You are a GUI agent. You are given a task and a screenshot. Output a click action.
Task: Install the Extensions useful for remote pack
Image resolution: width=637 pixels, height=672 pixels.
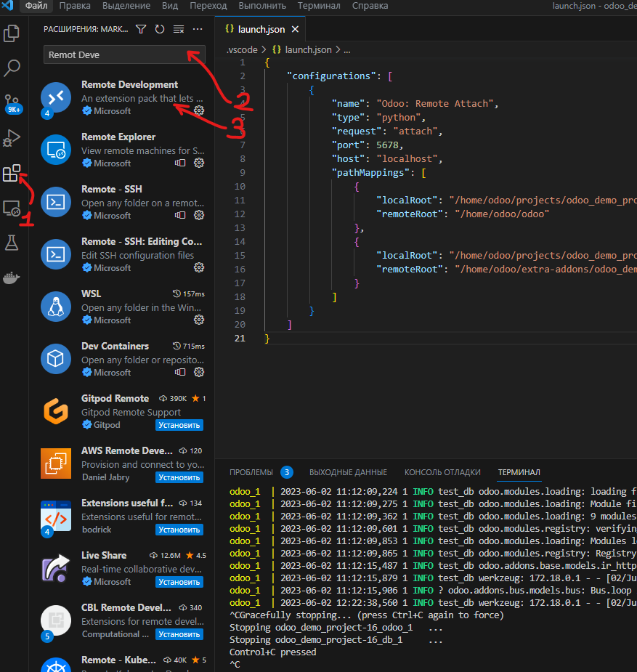click(179, 530)
